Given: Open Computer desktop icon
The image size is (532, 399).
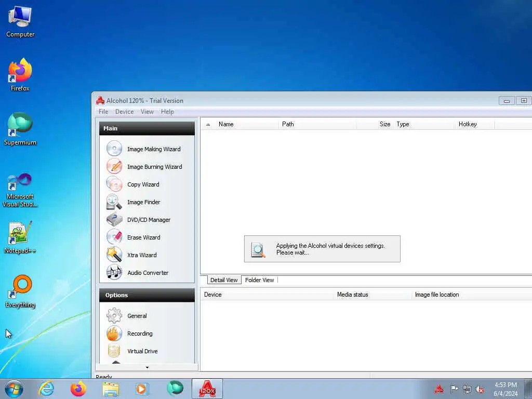Looking at the screenshot, I should pos(20,22).
